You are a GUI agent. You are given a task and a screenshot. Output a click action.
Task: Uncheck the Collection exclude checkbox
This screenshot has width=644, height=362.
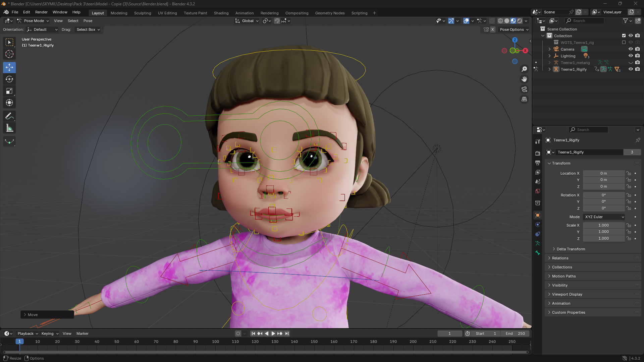[624, 36]
